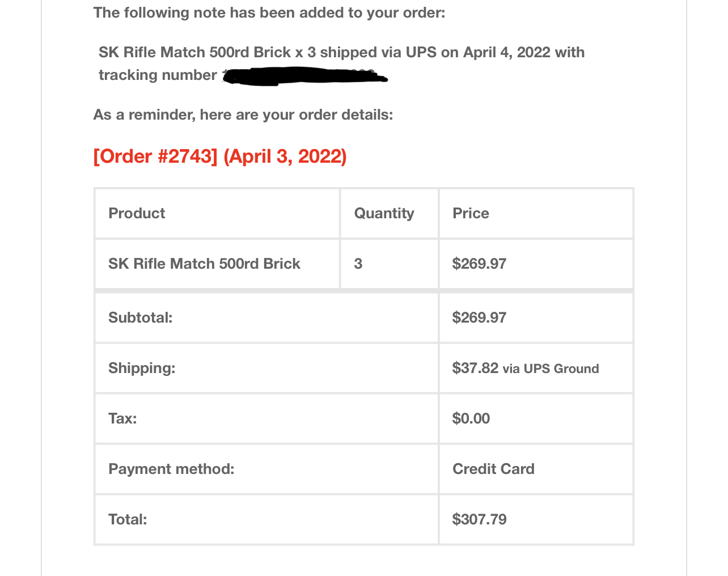Click the Tax label
This screenshot has height=576, width=728.
click(x=122, y=418)
